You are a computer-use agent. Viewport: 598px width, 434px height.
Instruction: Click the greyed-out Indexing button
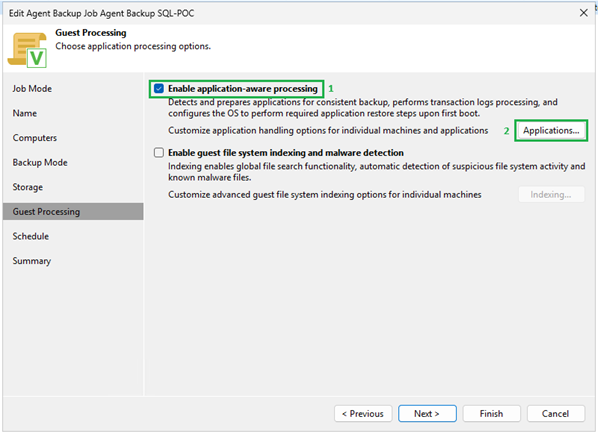551,194
